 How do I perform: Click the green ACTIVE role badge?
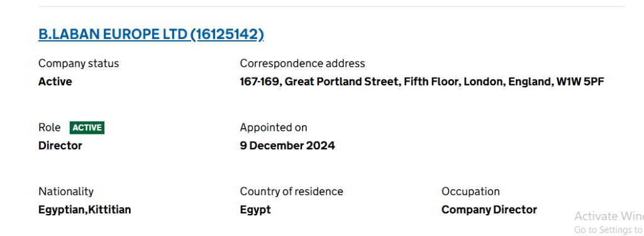[x=87, y=127]
